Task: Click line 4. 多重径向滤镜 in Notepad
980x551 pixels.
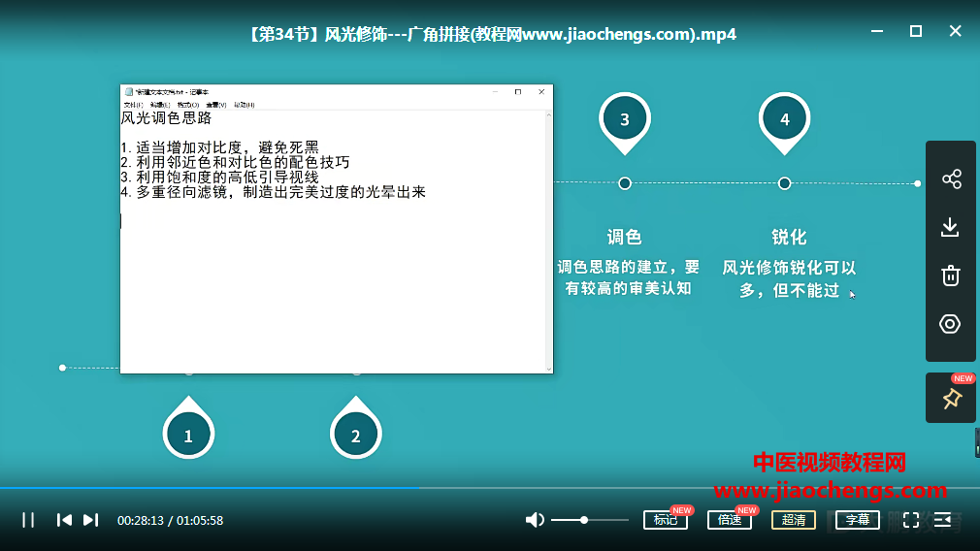Action: point(273,192)
